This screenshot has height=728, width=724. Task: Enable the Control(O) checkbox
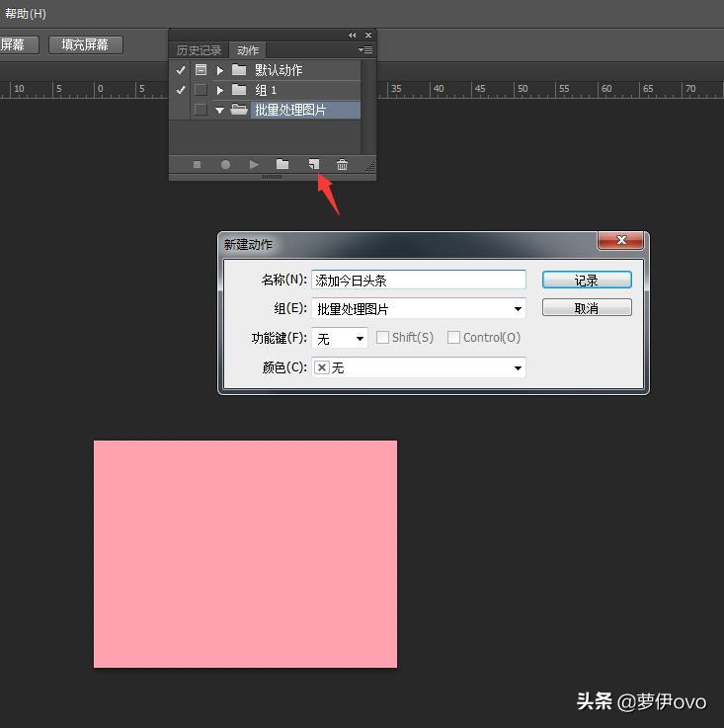(454, 338)
